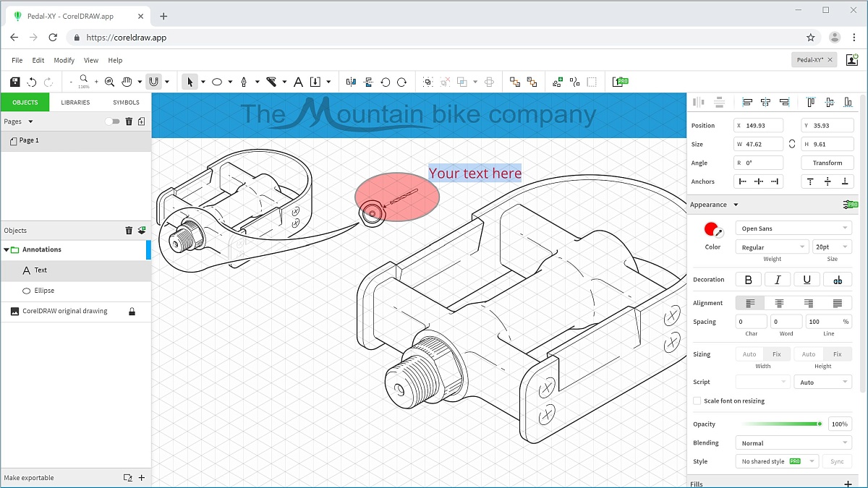Viewport: 868px width, 488px height.
Task: Add a new page in Pages panel
Action: point(142,121)
